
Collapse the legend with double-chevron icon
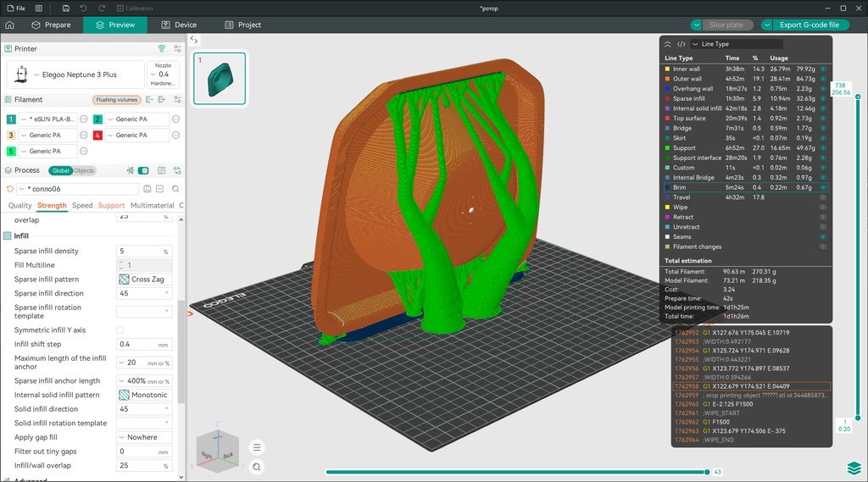pos(668,44)
